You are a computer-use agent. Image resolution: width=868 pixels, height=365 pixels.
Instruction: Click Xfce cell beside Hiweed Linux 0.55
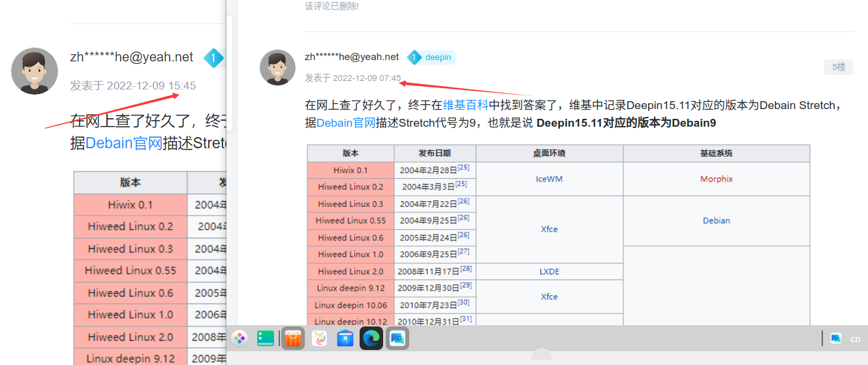(550, 229)
